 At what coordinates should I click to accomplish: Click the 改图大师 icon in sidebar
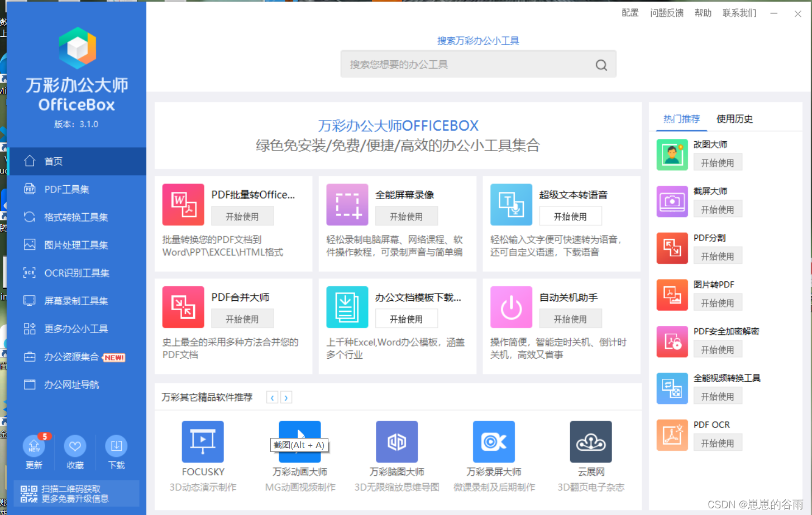[x=672, y=155]
